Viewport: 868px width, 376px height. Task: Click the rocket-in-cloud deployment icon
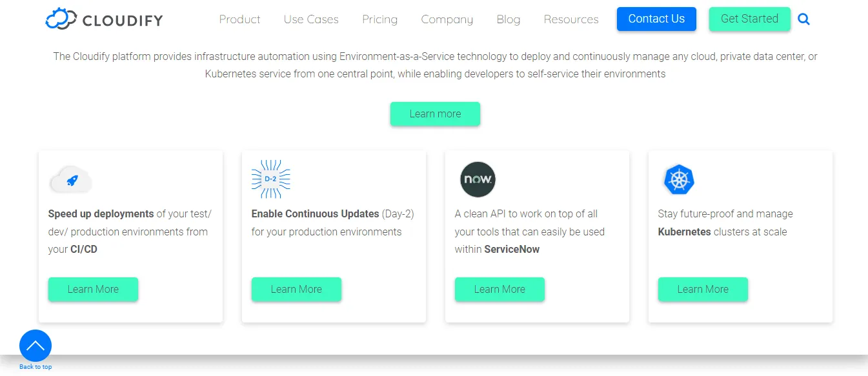70,179
